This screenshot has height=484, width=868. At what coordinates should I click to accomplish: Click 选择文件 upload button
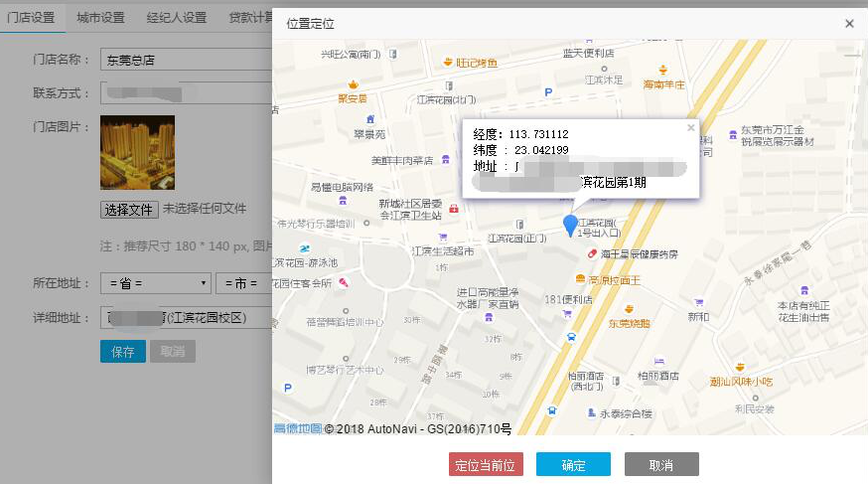[x=129, y=210]
